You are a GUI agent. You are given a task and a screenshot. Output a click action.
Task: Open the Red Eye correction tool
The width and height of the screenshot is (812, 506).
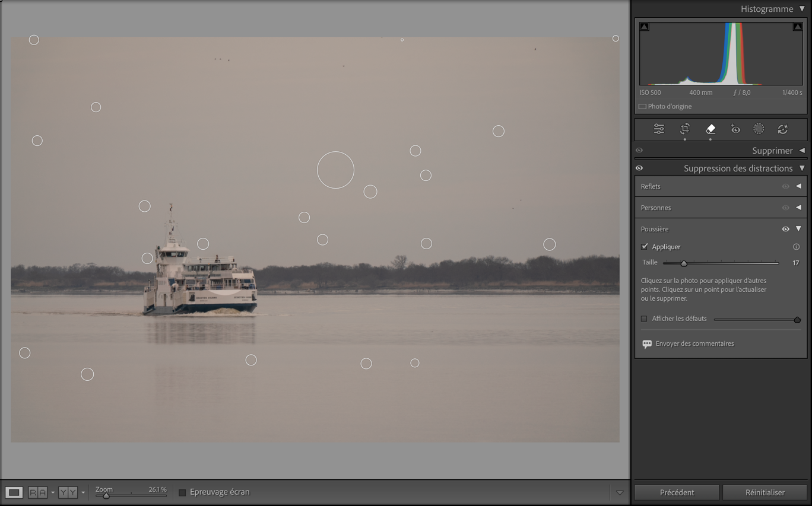735,129
